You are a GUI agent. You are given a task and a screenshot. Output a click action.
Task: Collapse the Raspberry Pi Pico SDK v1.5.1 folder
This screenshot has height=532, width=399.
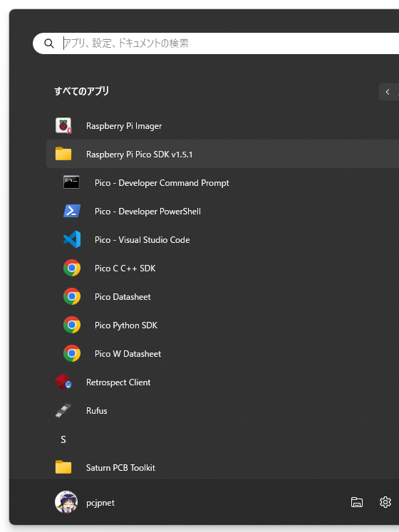point(222,154)
